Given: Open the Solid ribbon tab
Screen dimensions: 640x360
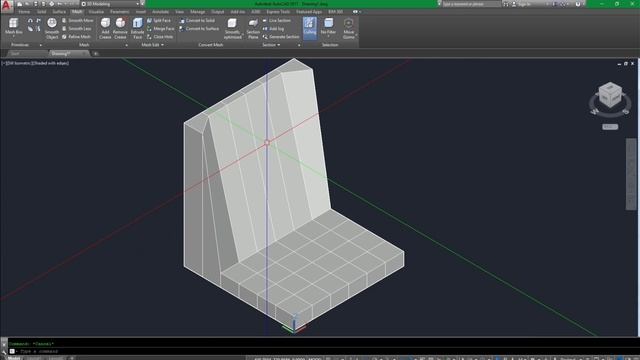Looking at the screenshot, I should [41, 12].
